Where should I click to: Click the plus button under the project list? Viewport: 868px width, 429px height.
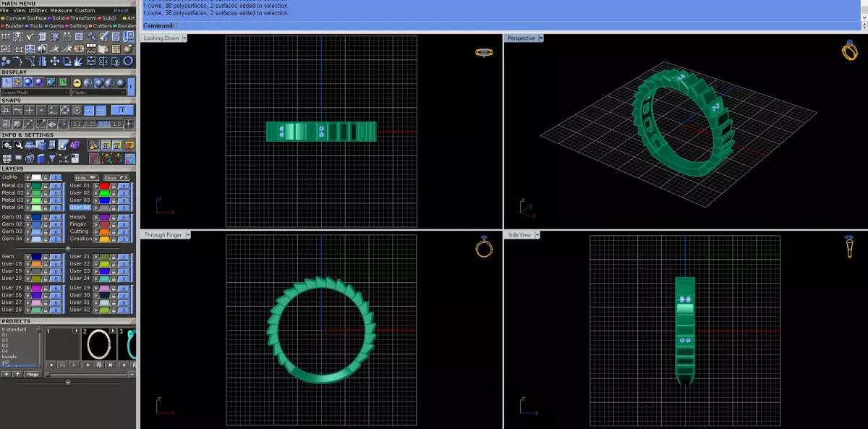click(x=6, y=374)
